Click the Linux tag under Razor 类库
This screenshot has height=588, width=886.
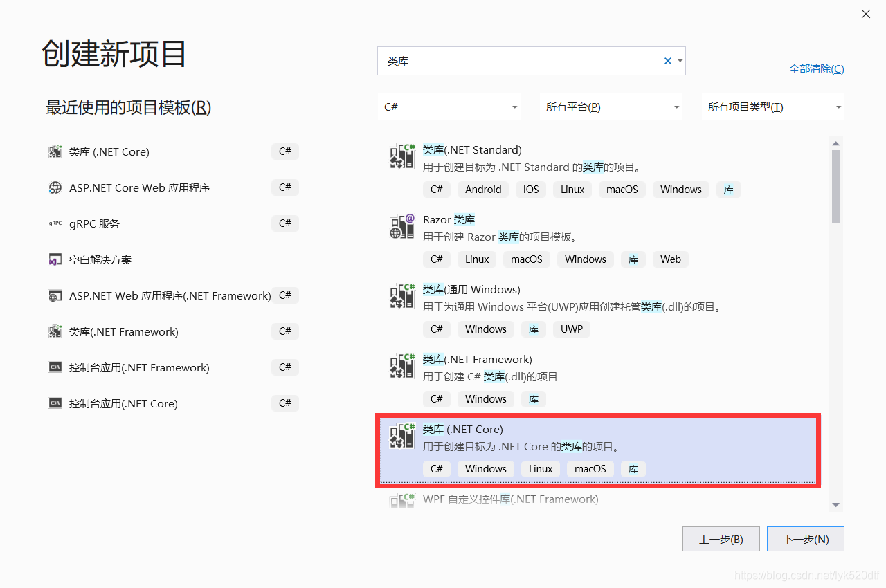click(x=477, y=259)
